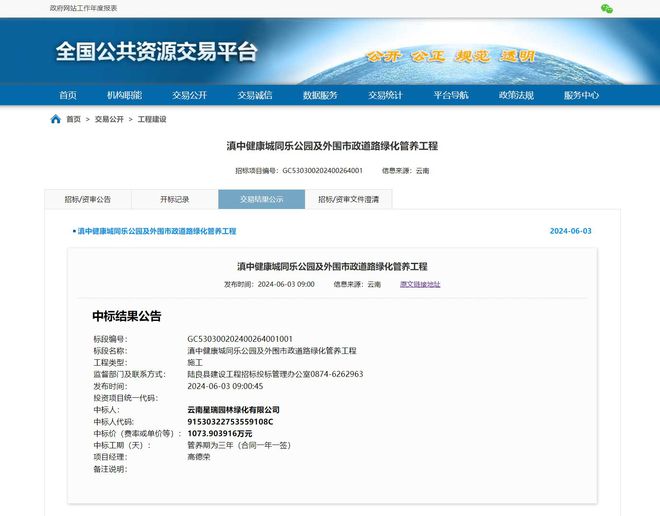Click 发布时间: 2024-06-03 09:00 under announcement title

269,284
